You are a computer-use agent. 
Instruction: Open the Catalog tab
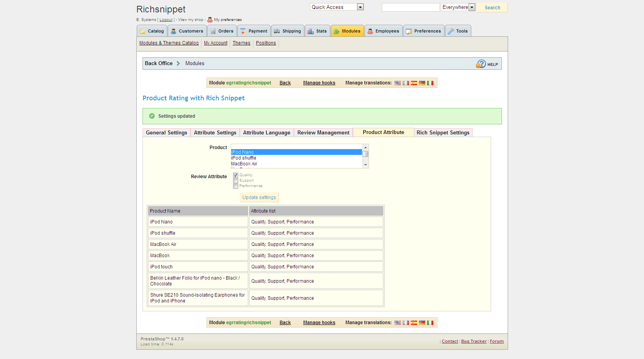click(152, 31)
